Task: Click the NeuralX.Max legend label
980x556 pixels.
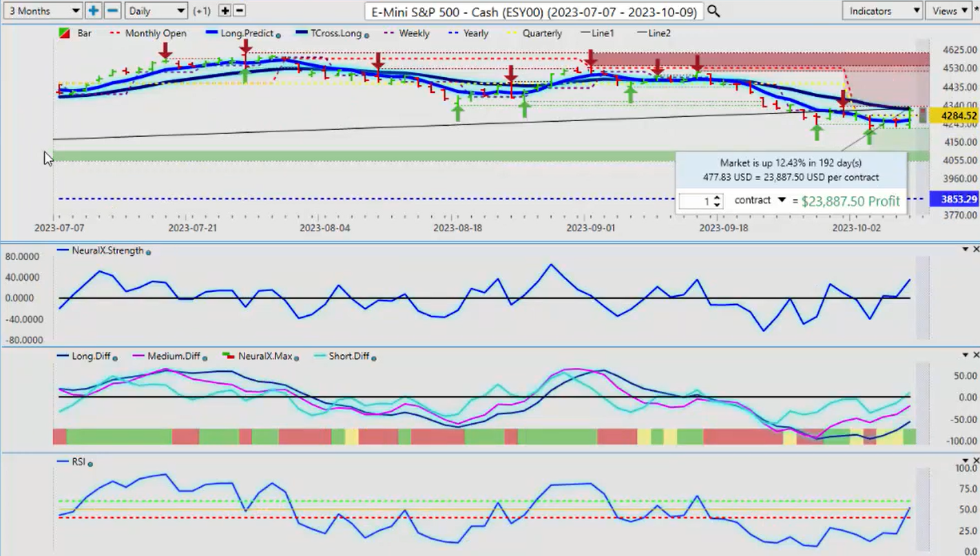Action: click(265, 356)
